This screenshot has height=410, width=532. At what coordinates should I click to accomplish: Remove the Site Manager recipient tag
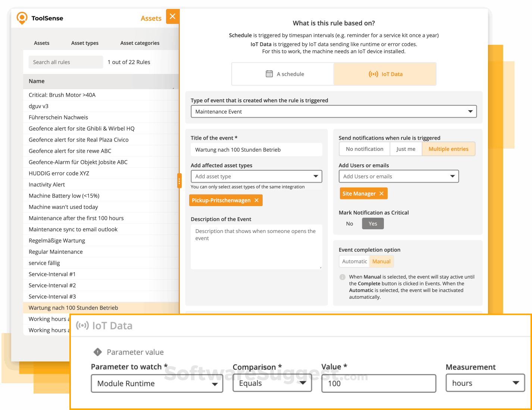click(x=382, y=193)
